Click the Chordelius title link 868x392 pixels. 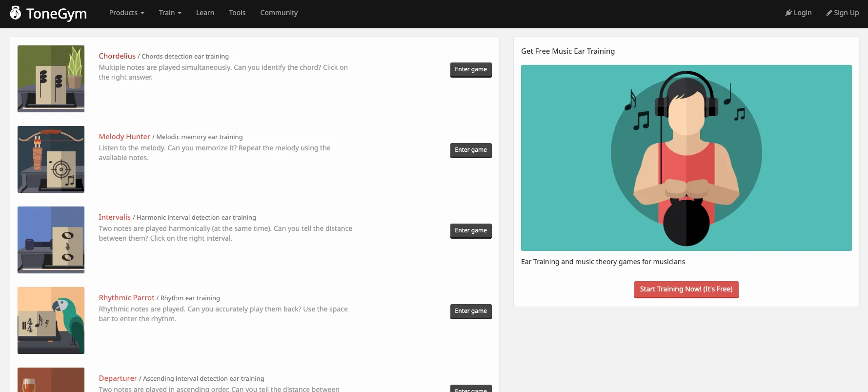117,56
